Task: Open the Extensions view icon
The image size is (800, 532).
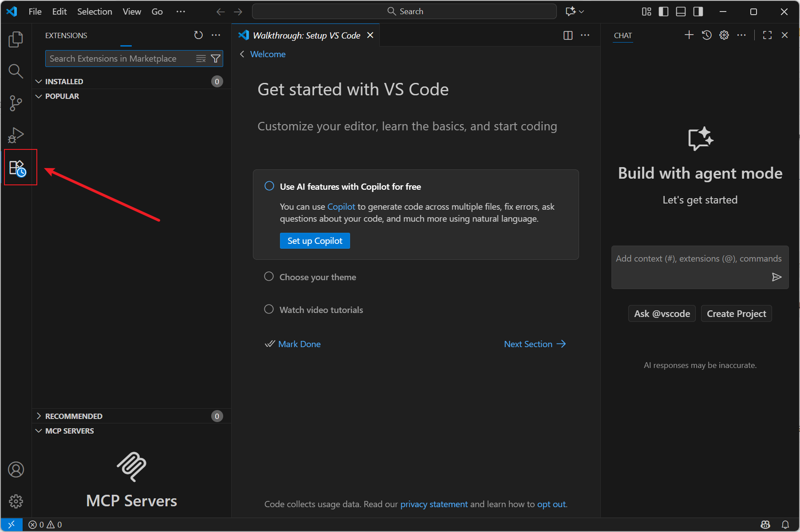Action: 18,168
